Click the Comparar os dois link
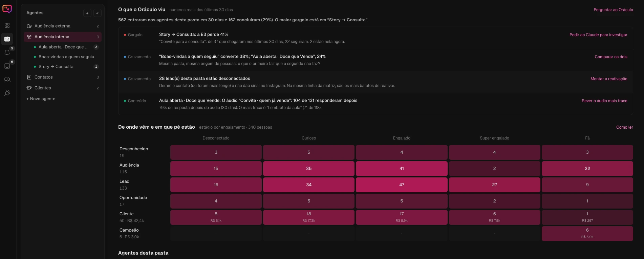The image size is (644, 259). tap(611, 57)
